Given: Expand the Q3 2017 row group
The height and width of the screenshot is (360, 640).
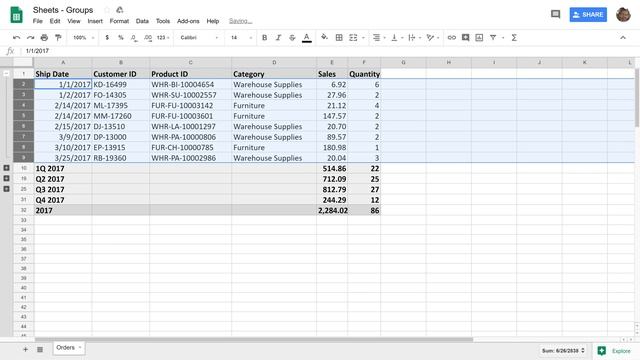Looking at the screenshot, I should [x=7, y=189].
